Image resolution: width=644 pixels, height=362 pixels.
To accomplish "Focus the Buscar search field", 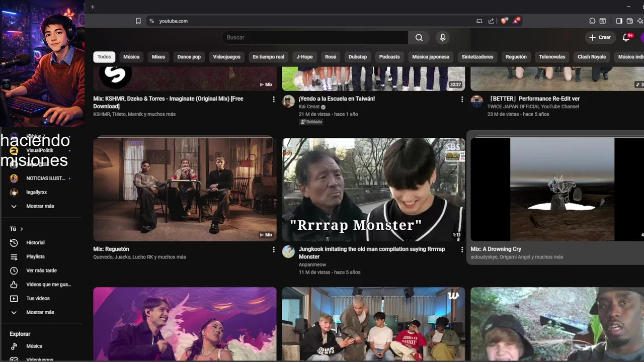I will coord(315,37).
